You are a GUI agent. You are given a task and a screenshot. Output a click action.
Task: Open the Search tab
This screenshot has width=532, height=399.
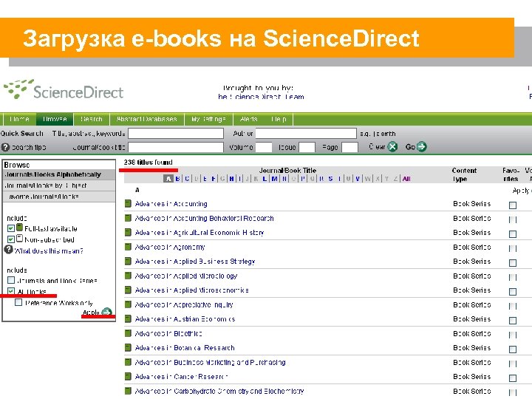(92, 119)
